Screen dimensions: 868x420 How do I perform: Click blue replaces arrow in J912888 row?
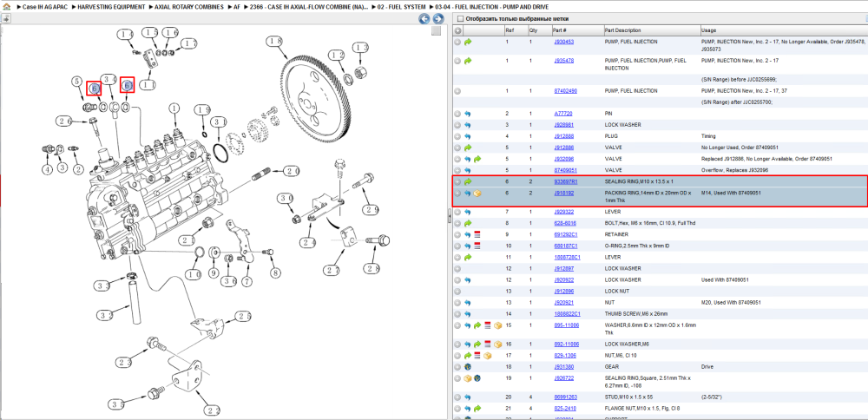[x=468, y=136]
